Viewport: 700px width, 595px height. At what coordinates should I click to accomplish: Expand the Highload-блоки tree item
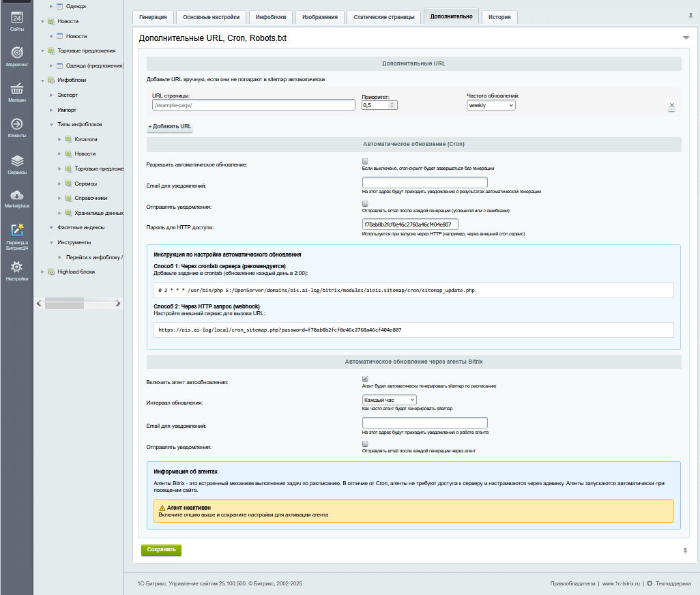pos(42,272)
